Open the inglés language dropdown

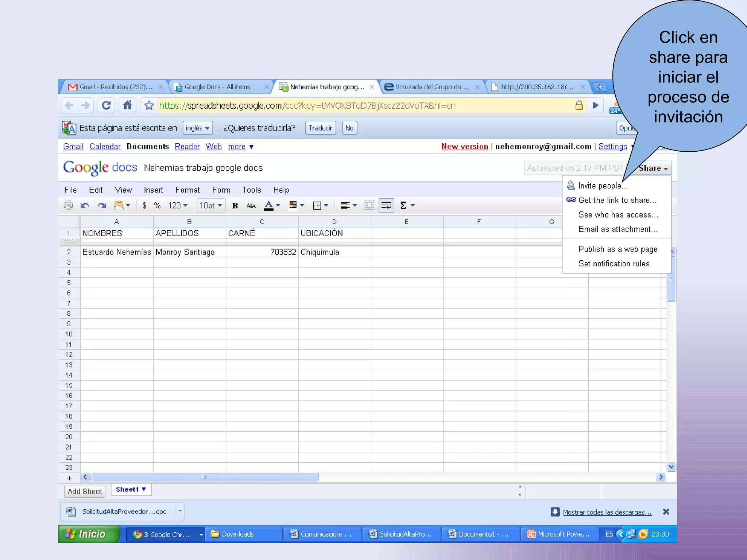point(197,128)
